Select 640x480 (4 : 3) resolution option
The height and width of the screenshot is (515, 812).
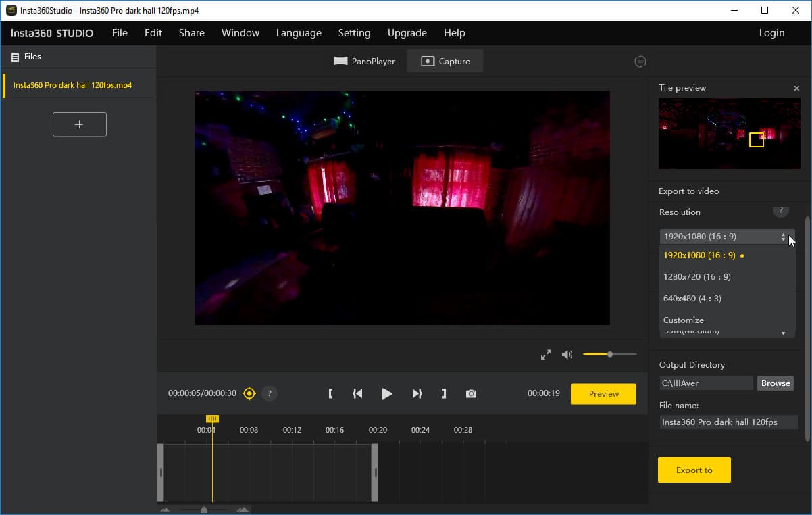tap(692, 299)
